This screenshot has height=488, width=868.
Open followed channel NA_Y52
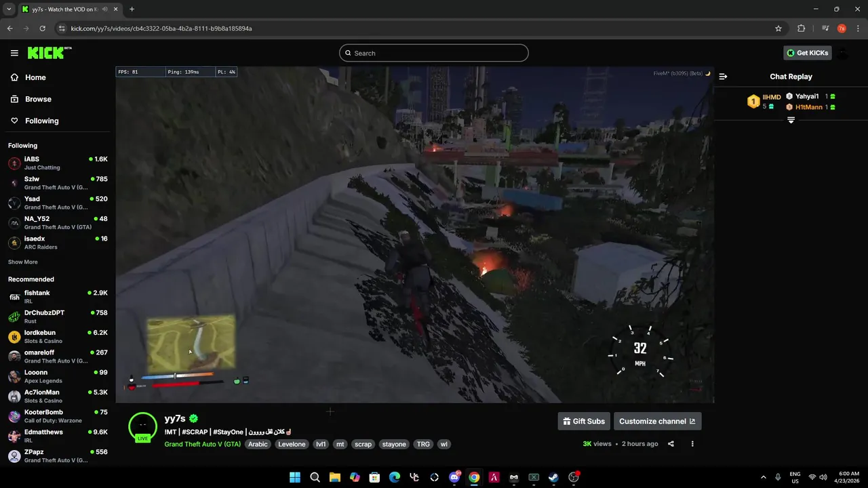(x=58, y=222)
